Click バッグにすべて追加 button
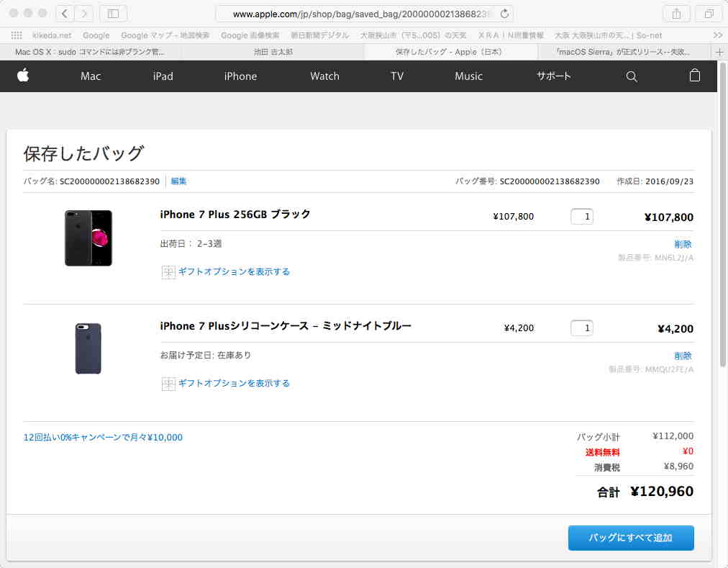Viewport: 728px width, 568px height. click(631, 538)
